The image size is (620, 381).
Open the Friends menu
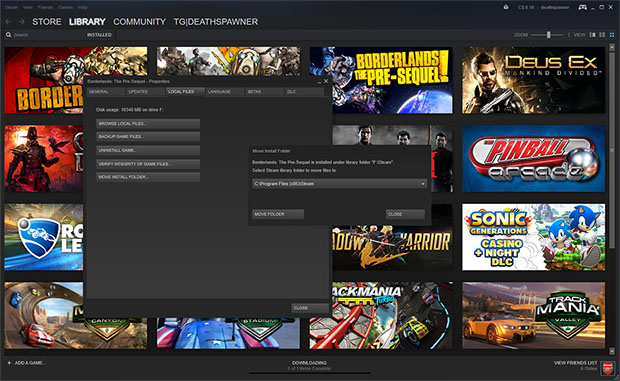[x=45, y=7]
